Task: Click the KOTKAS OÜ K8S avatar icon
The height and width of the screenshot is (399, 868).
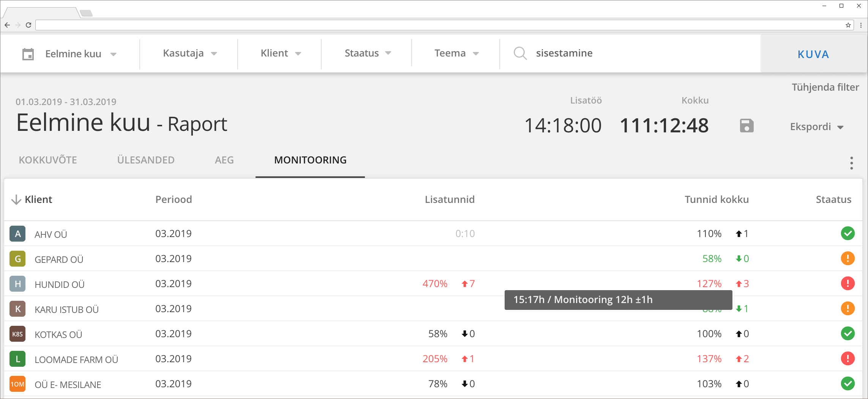Action: click(x=17, y=334)
